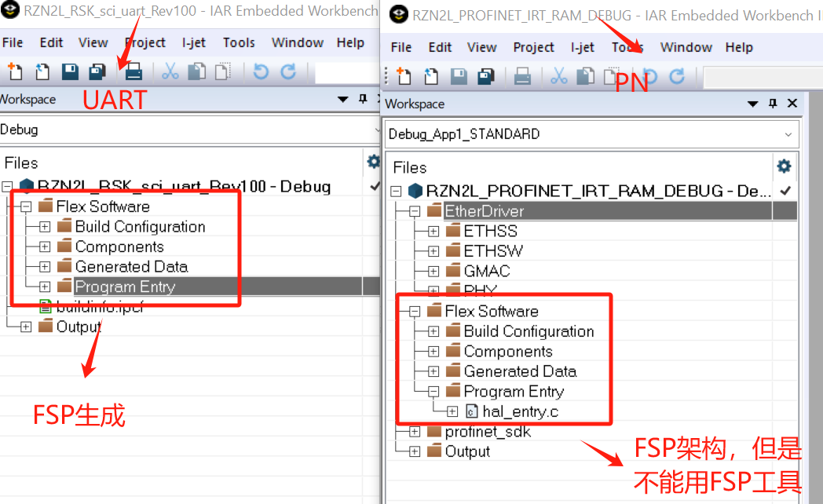Expand profinet_sdk folder node

coord(415,432)
